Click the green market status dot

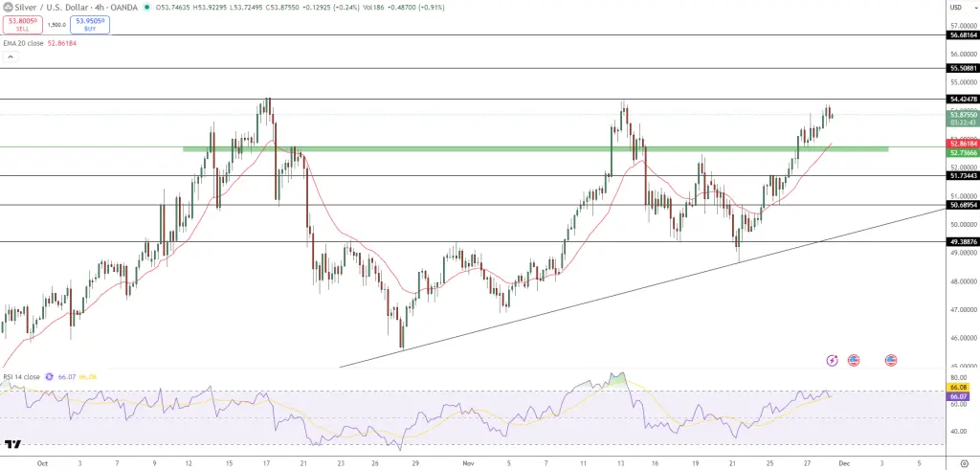pos(146,8)
